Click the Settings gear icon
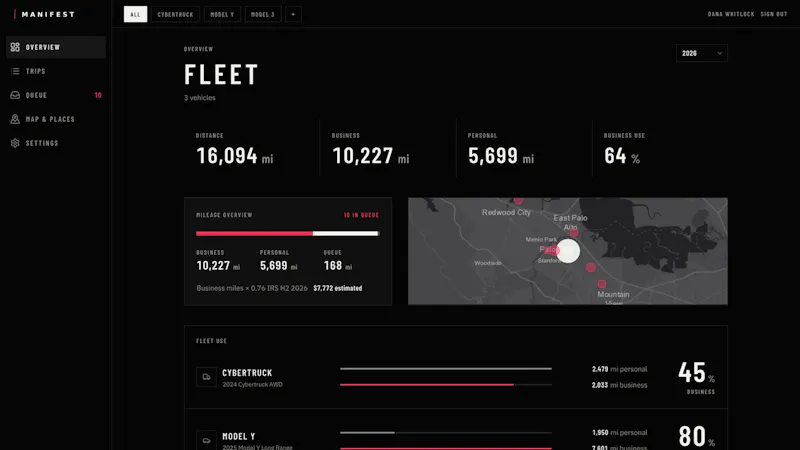Screen dimensions: 800x450 pos(15,143)
